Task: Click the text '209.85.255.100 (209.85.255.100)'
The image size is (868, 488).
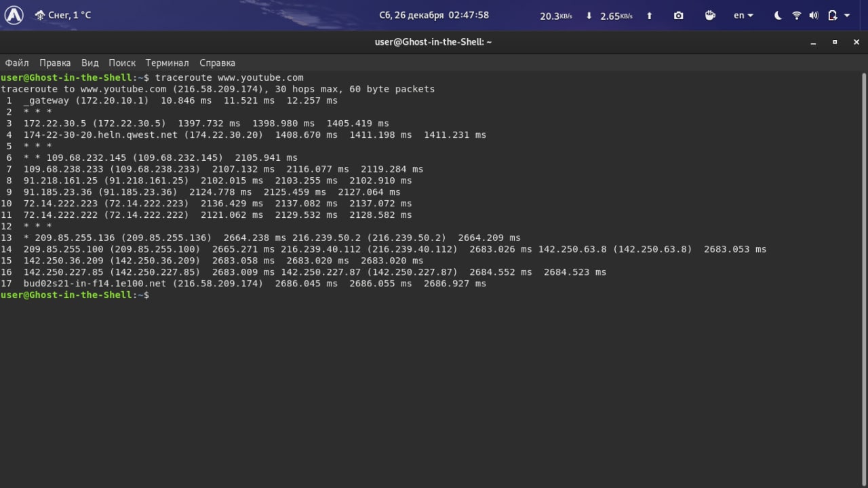Action: [x=112, y=249]
